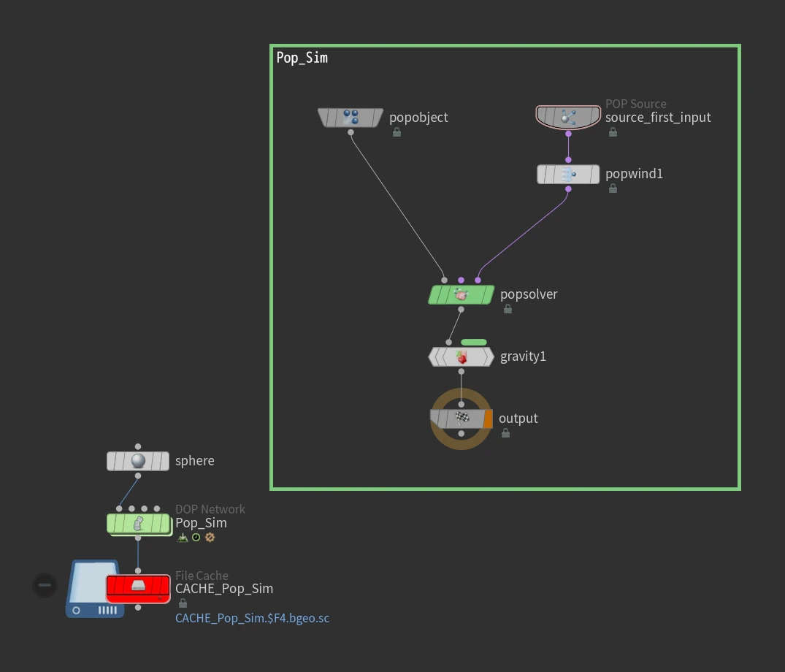Select the popwind1 node icon
This screenshot has width=785, height=672.
click(x=568, y=175)
